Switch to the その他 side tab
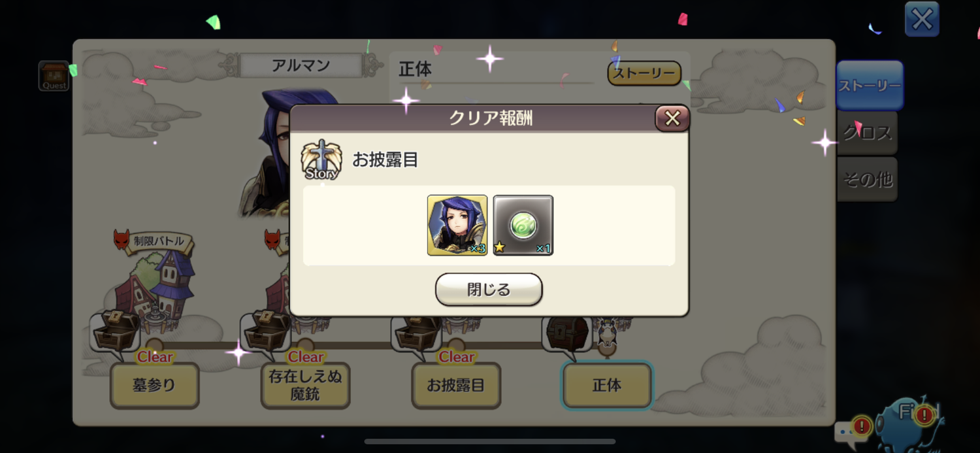 click(867, 179)
